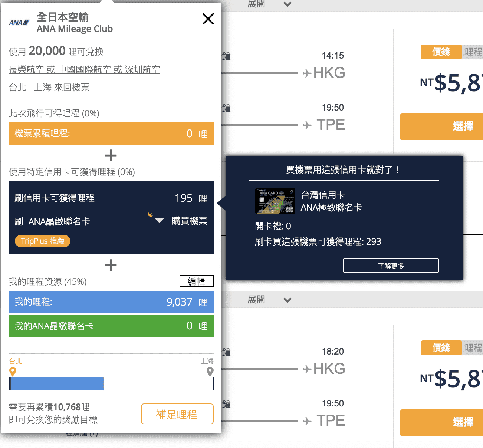Click the 我的ANA晶緻聯名卡 green bar
The height and width of the screenshot is (448, 483).
click(111, 326)
